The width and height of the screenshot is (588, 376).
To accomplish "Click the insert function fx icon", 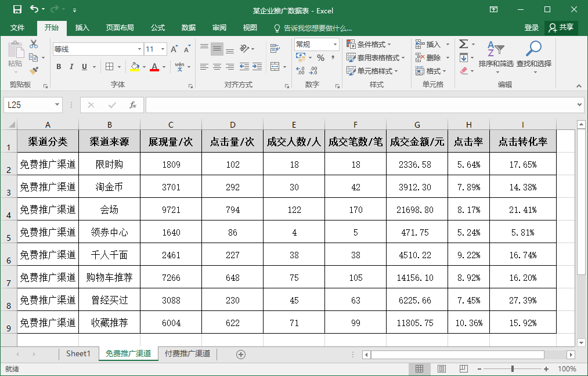I will (x=133, y=105).
